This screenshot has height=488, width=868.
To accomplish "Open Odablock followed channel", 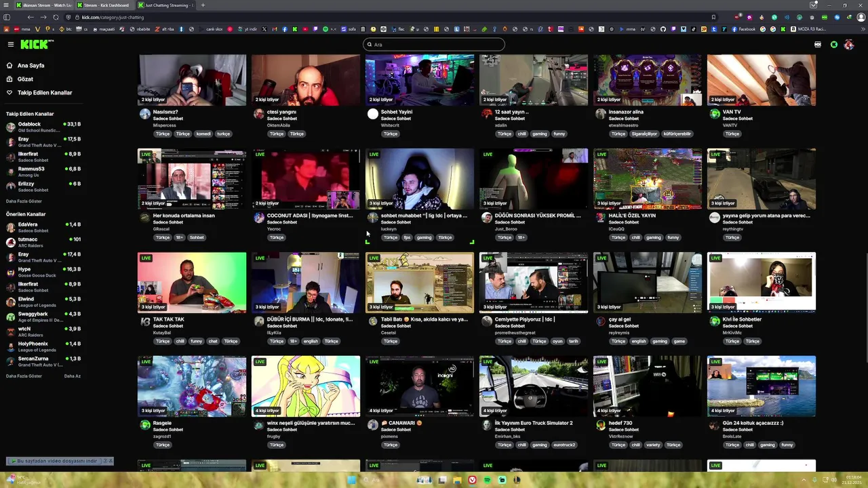I will (43, 127).
